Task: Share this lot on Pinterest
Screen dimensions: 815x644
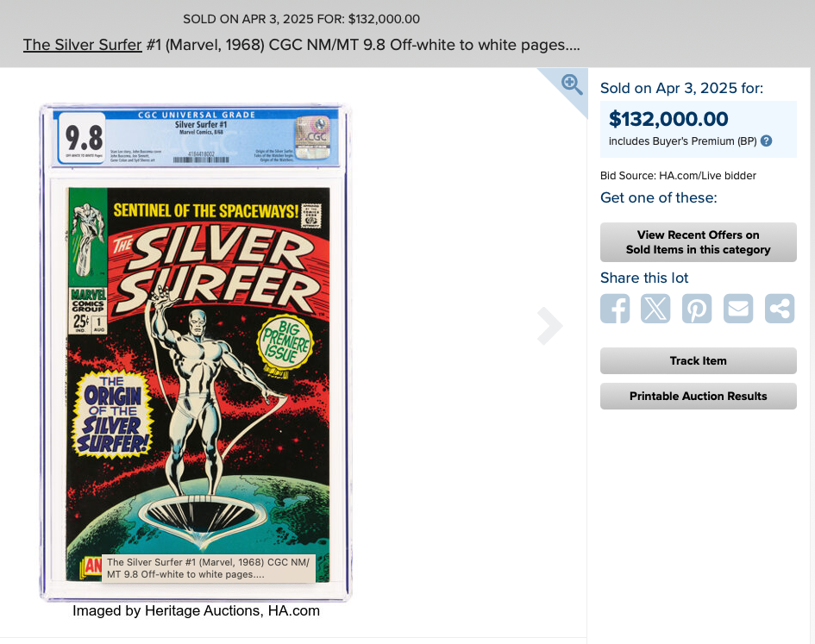Action: pos(697,309)
